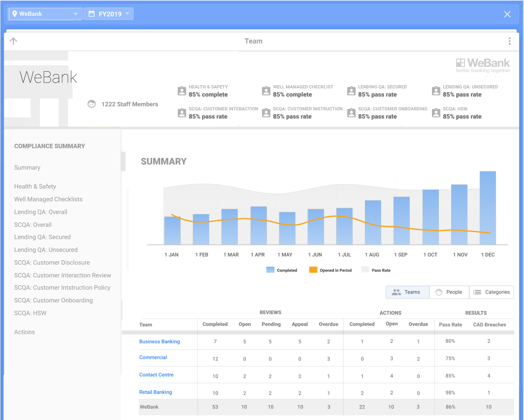Click the location pin icon beside WeBank
Viewport: 524px width, 420px height.
(x=14, y=14)
